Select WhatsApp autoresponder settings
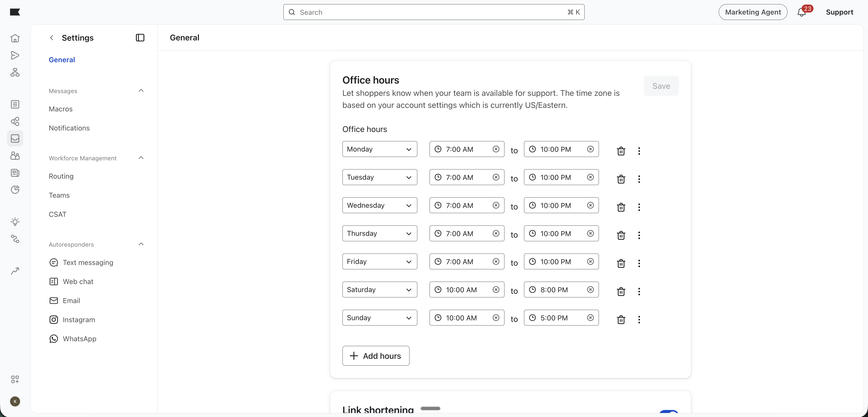The width and height of the screenshot is (868, 417). [x=80, y=338]
